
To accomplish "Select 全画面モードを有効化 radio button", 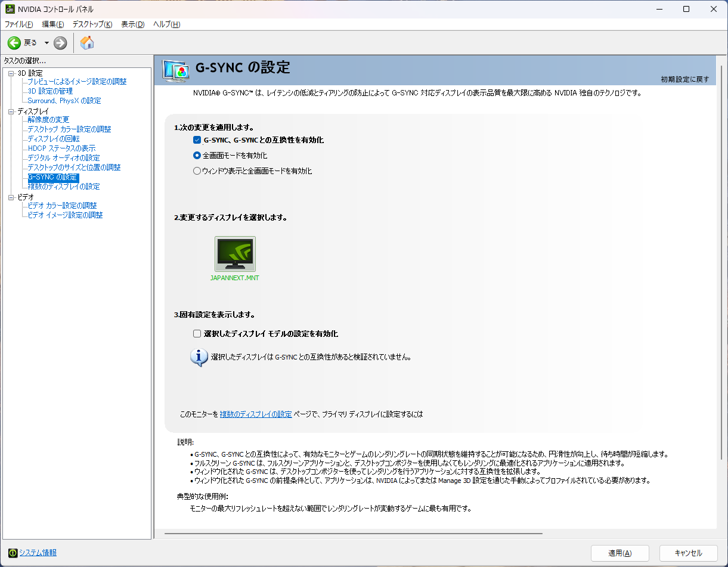I will 197,155.
